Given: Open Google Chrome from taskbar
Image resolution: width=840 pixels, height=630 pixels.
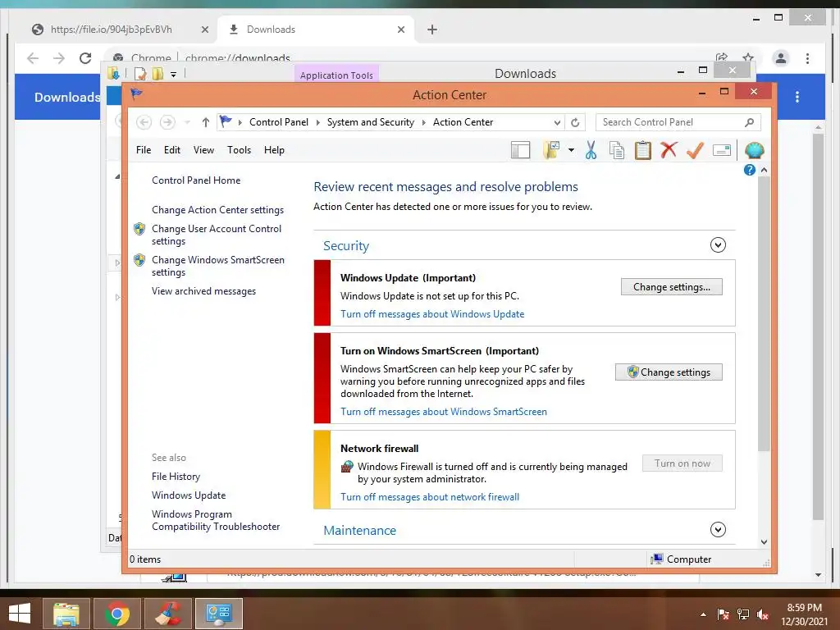Looking at the screenshot, I should (x=117, y=614).
